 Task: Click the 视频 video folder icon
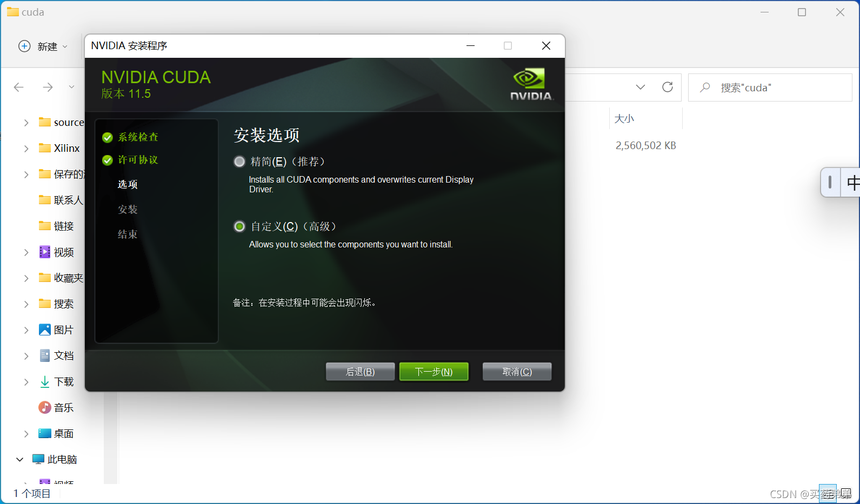tap(45, 252)
